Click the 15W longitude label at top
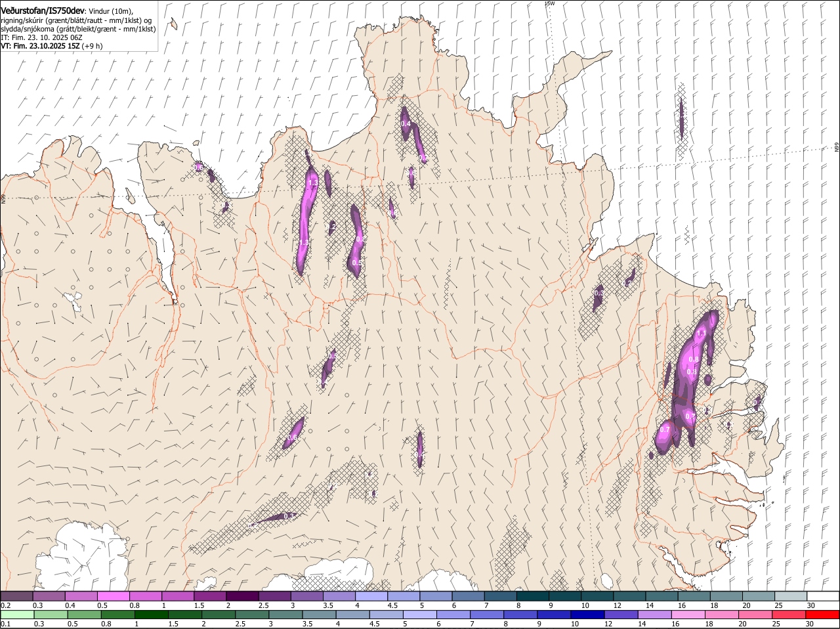This screenshot has width=840, height=629. [550, 3]
